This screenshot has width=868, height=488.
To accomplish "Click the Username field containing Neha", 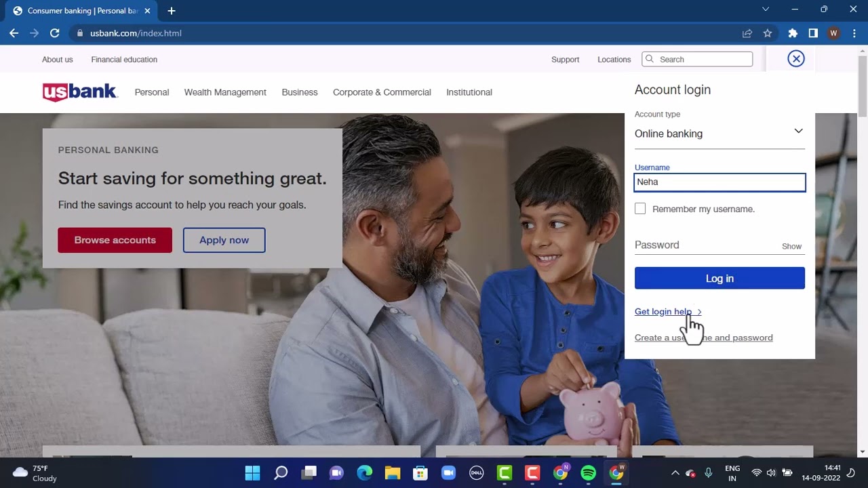I will pos(719,182).
